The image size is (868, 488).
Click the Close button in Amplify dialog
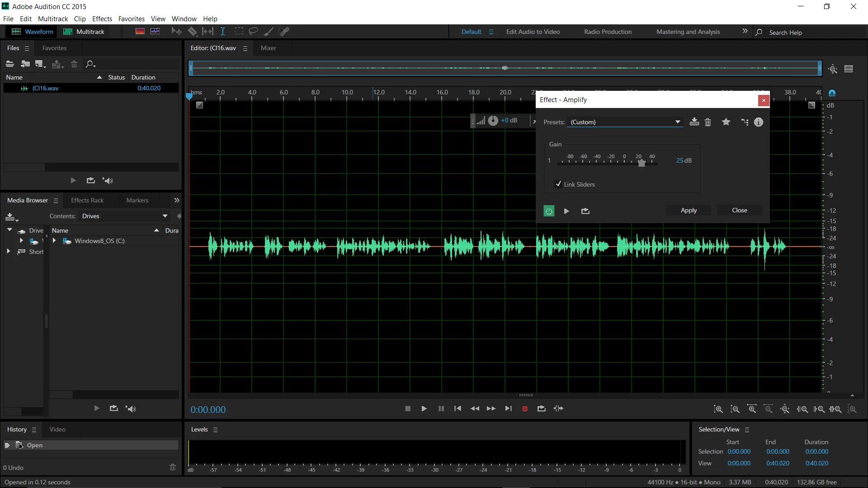click(739, 210)
